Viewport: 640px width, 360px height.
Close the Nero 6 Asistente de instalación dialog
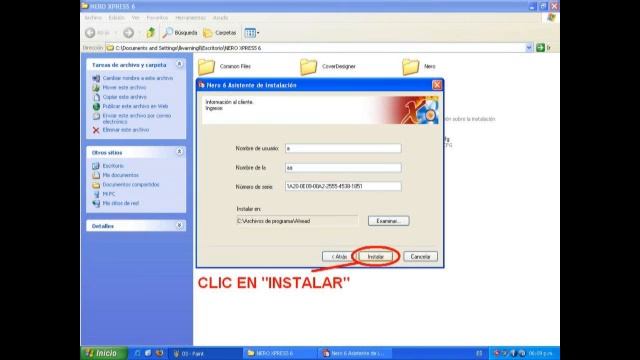click(436, 85)
